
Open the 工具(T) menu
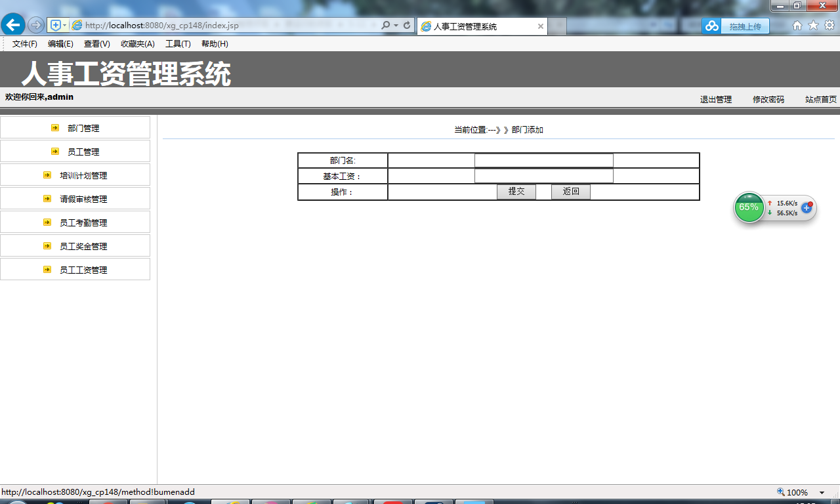(x=178, y=44)
